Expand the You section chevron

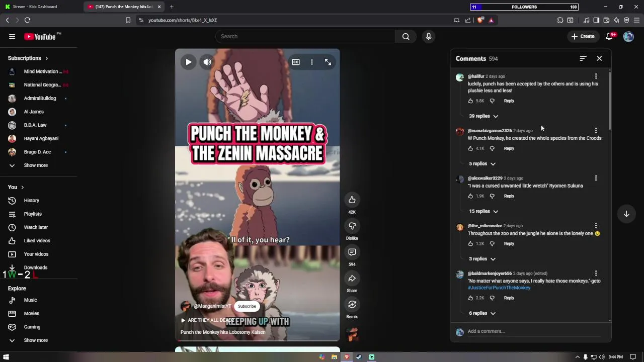click(22, 187)
